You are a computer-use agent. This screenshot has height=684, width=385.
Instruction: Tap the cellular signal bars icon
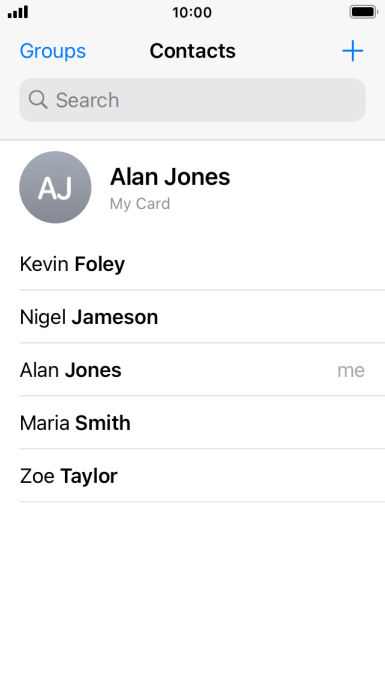[18, 12]
